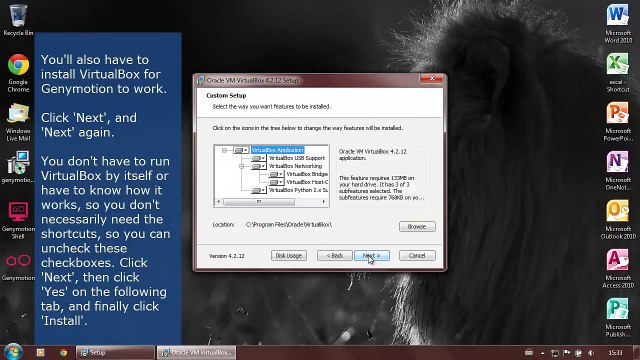Screen dimensions: 640x360
Task: Click the Version 4.2.12 label
Action: (227, 256)
